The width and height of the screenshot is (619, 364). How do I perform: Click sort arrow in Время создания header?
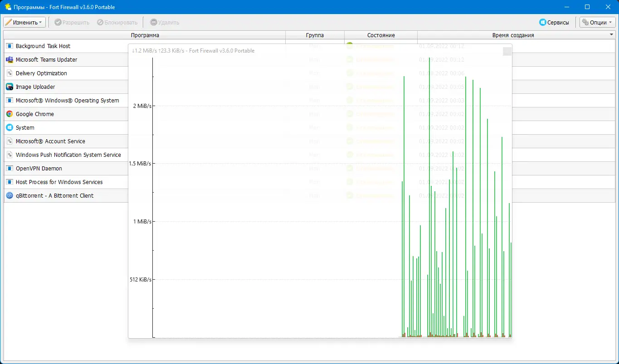pyautogui.click(x=612, y=35)
